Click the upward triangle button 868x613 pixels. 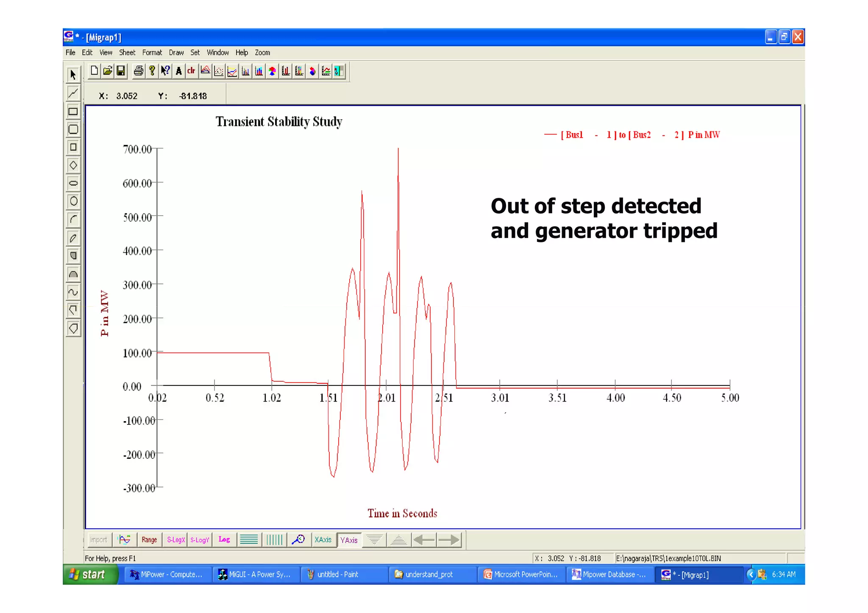tap(398, 540)
